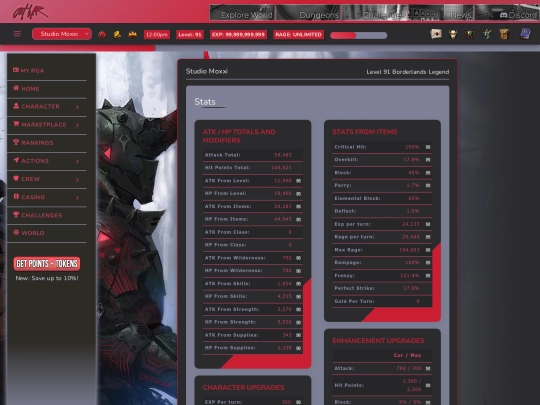Click the icon beside HP From Items

(x=299, y=219)
